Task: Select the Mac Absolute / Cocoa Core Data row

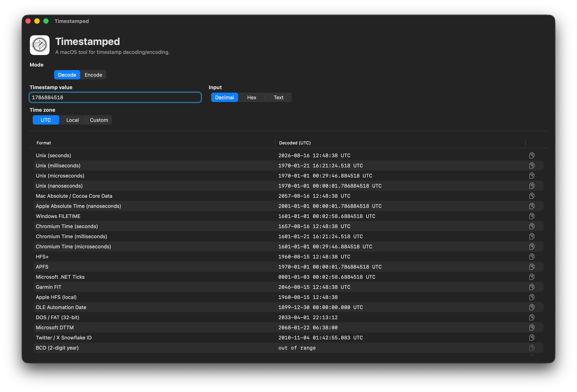Action: 74,196
